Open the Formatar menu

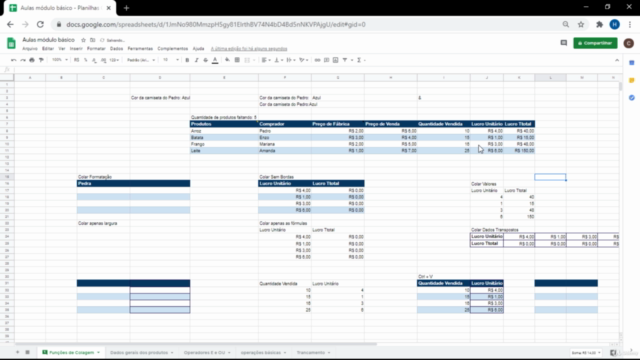(x=96, y=49)
